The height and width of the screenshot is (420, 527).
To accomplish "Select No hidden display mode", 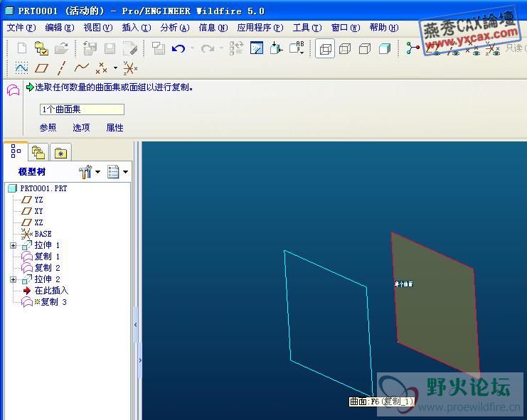I will [x=365, y=49].
